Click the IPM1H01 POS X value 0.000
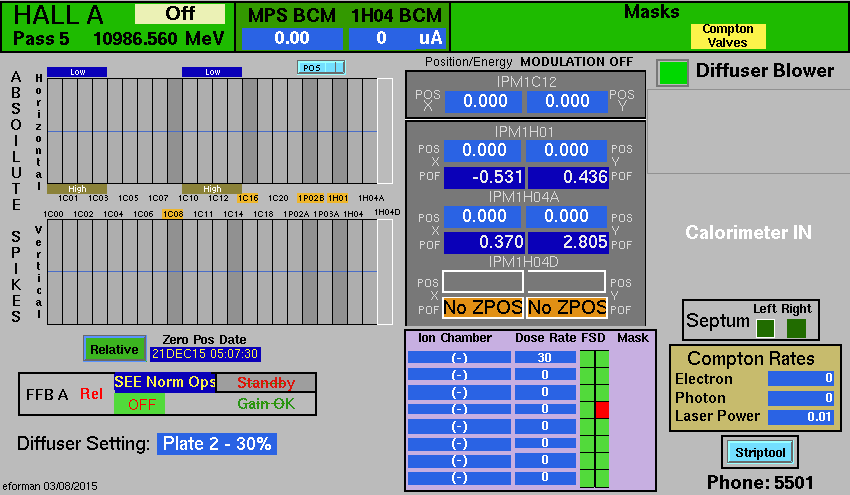The height and width of the screenshot is (495, 850). tap(484, 150)
